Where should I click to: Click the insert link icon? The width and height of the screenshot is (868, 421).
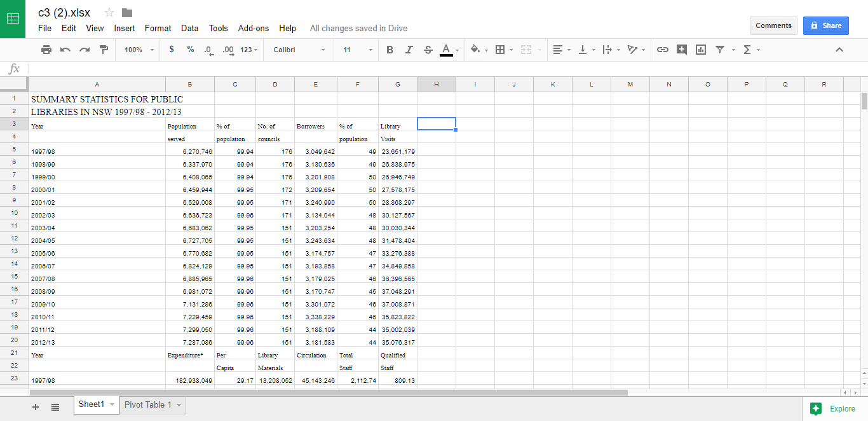(x=662, y=50)
